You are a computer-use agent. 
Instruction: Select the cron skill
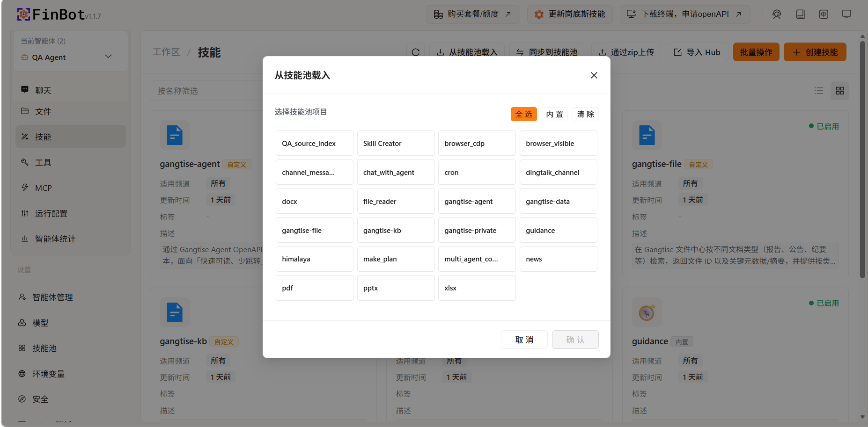[x=477, y=172]
